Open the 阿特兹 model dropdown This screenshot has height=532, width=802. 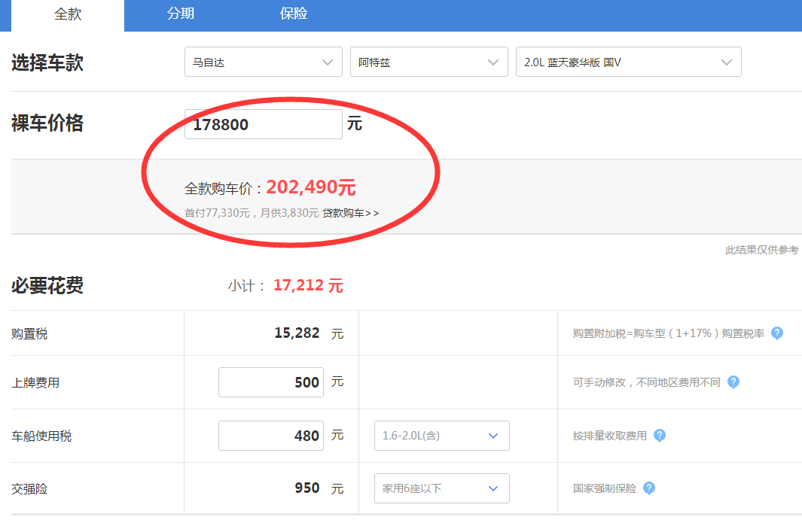[x=429, y=62]
